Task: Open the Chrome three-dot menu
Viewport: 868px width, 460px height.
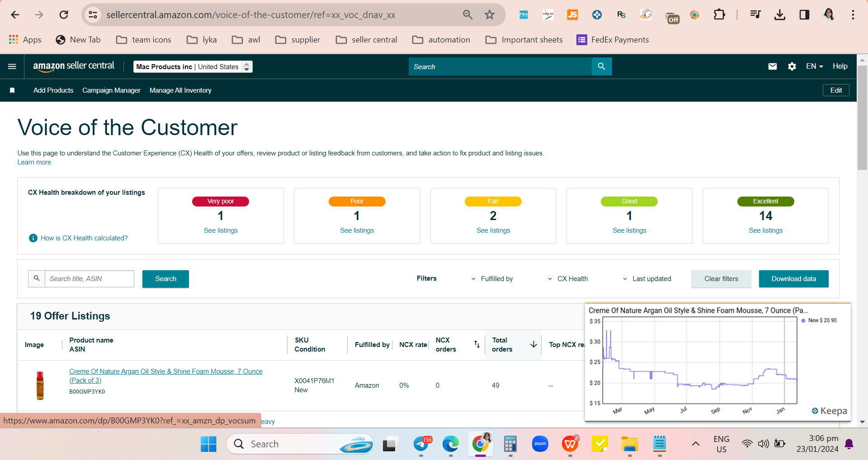Action: click(853, 15)
